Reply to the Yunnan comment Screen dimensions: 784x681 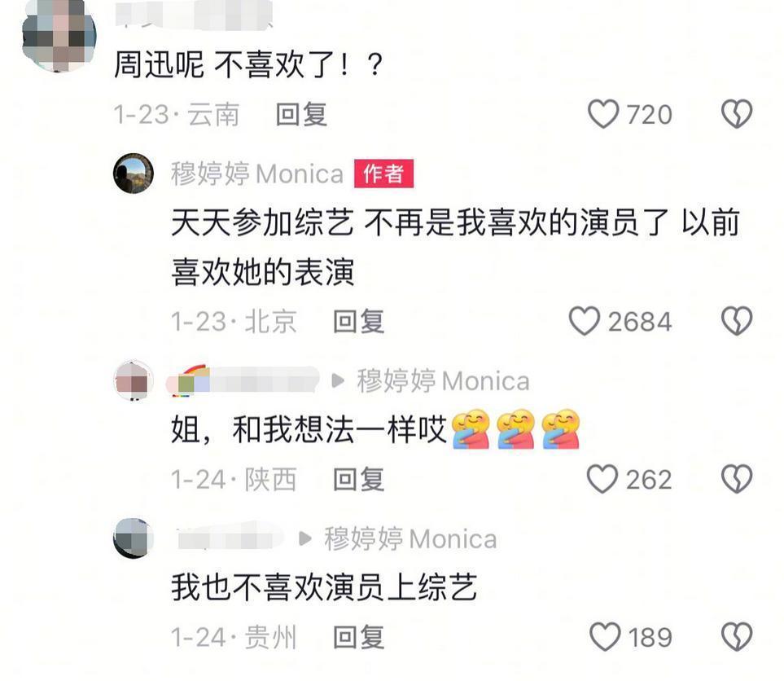click(x=301, y=115)
